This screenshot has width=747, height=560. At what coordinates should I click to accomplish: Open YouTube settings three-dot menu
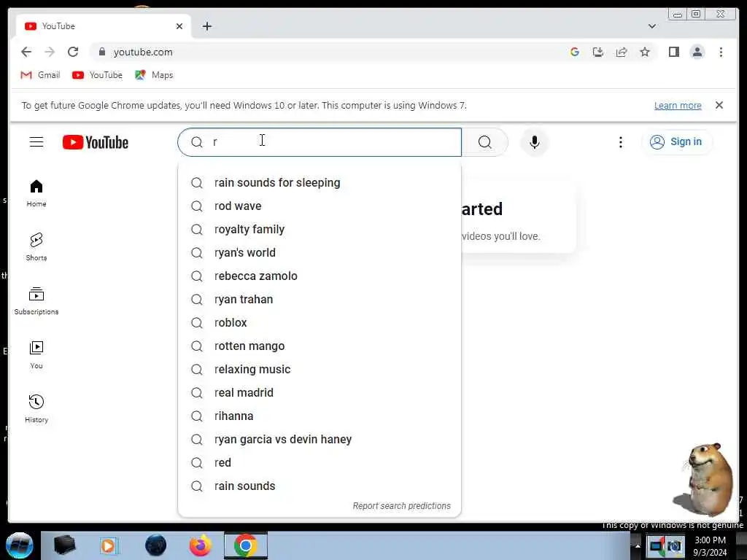pyautogui.click(x=620, y=142)
